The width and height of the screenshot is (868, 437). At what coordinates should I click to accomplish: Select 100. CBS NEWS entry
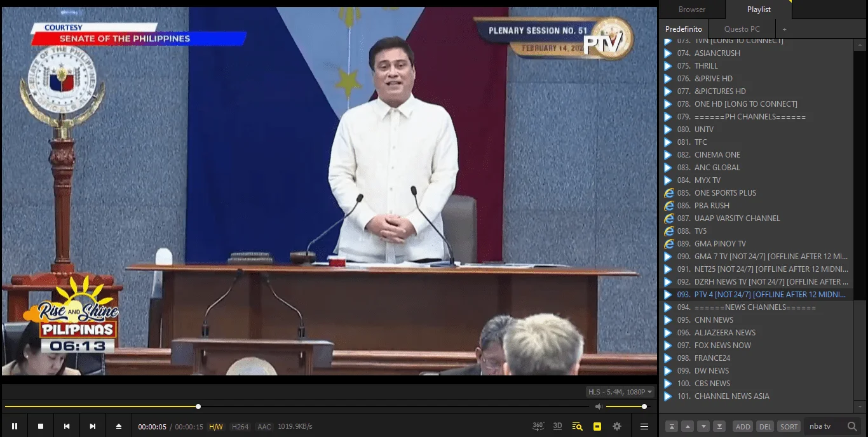tap(756, 384)
